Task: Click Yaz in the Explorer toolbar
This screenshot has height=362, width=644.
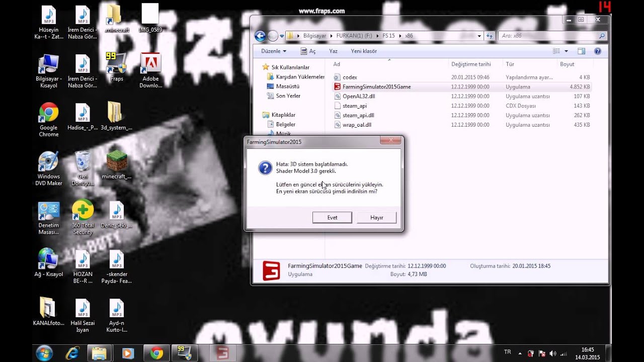Action: [333, 51]
